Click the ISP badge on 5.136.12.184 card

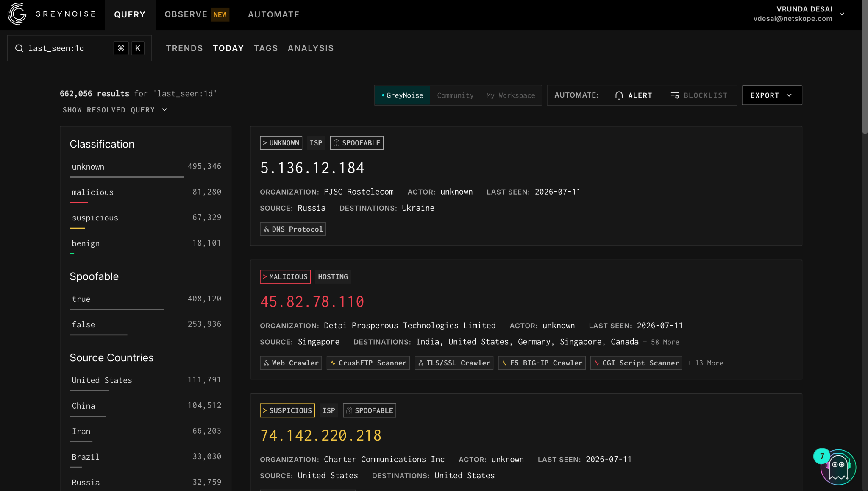(316, 143)
